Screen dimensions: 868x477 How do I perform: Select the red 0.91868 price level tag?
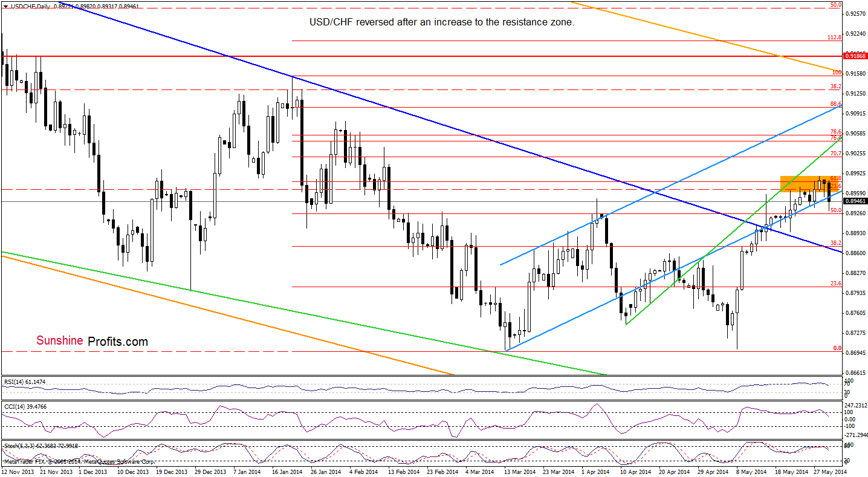(855, 56)
